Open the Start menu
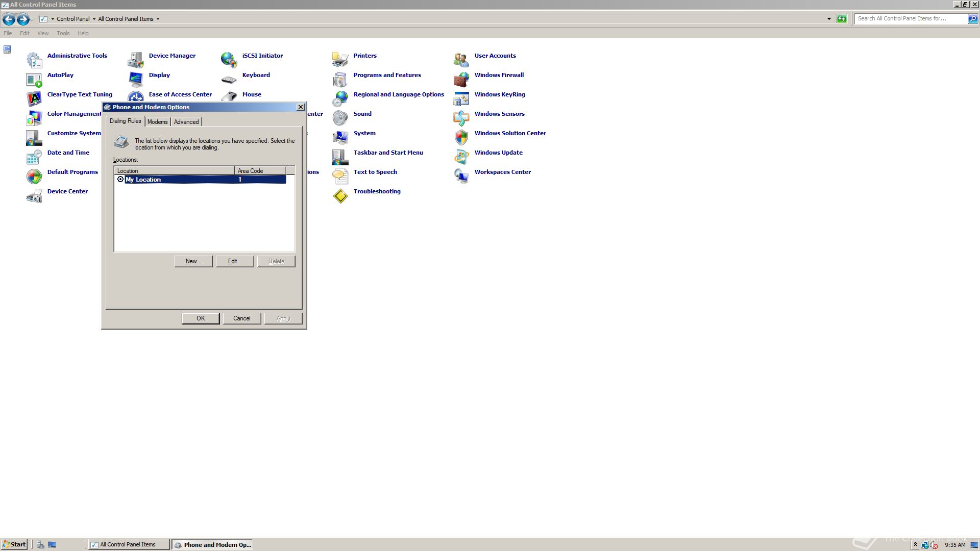Screen dimensions: 980x551 click(14, 544)
